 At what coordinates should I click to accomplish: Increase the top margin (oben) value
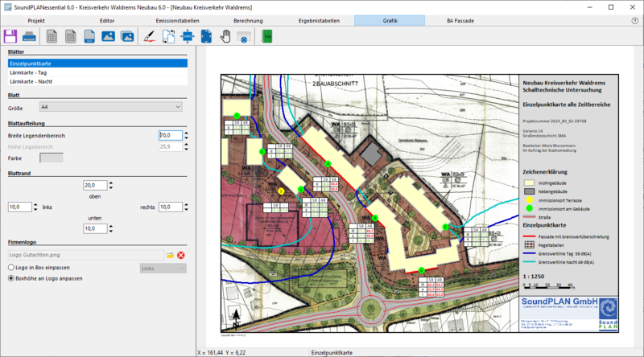coord(111,183)
